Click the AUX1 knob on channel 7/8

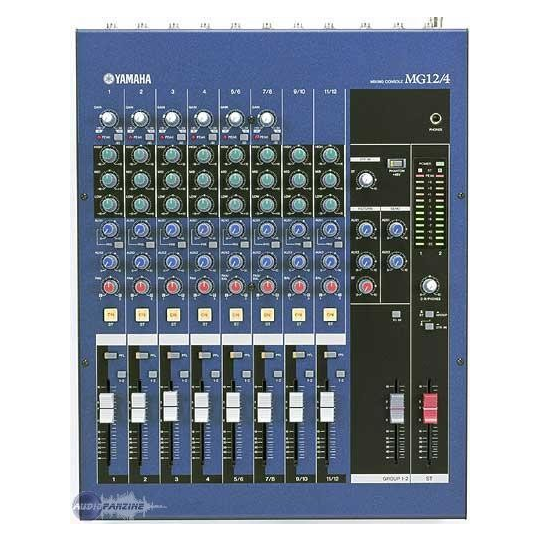click(x=267, y=229)
